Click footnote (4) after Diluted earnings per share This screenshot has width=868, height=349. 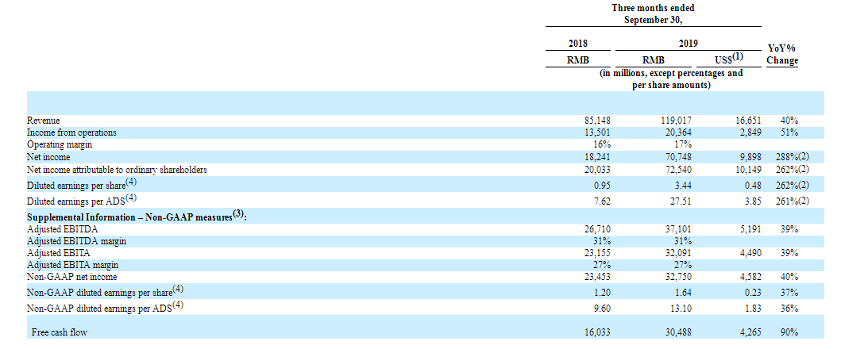(133, 182)
